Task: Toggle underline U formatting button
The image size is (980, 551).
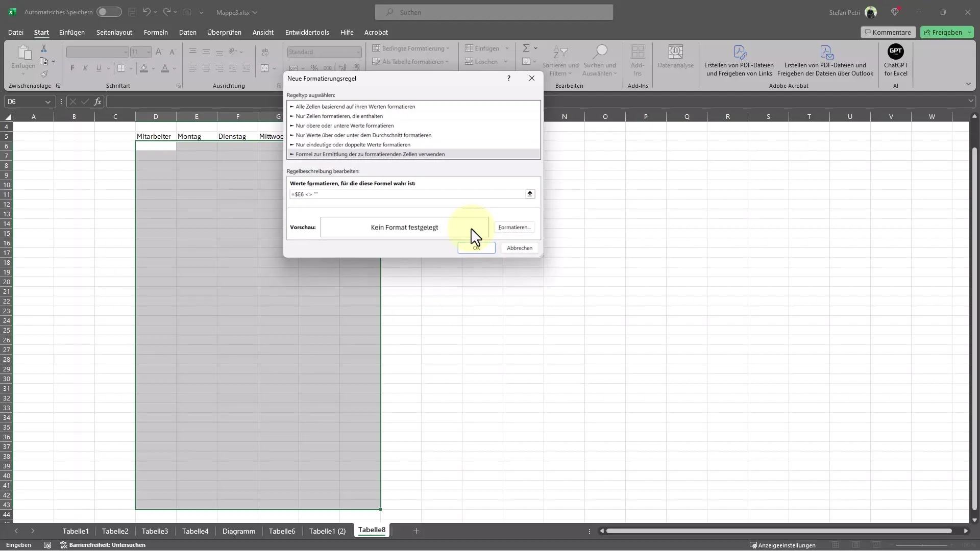Action: coord(99,68)
